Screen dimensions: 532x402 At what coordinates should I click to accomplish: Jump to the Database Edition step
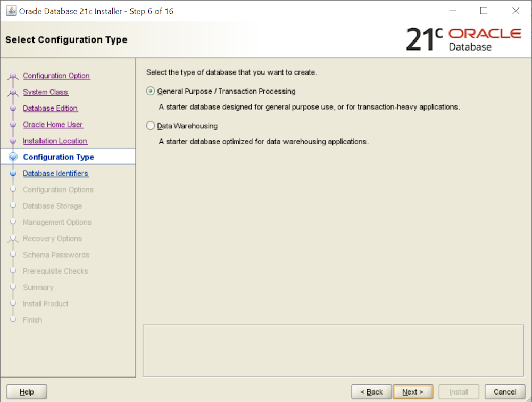51,109
